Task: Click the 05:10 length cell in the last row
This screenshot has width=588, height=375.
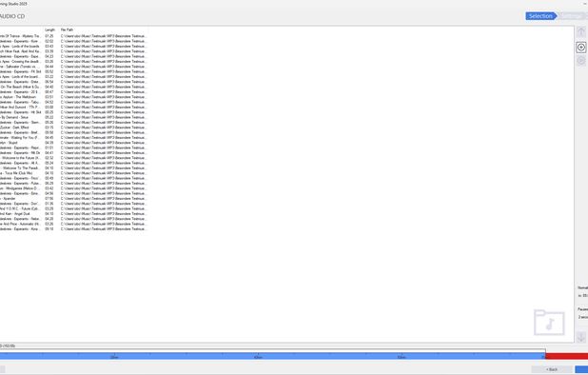Action: pos(49,228)
